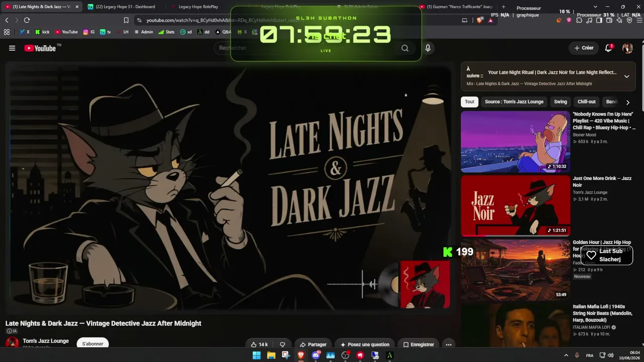Click the search magnifier button
This screenshot has width=644, height=362.
coord(405,48)
